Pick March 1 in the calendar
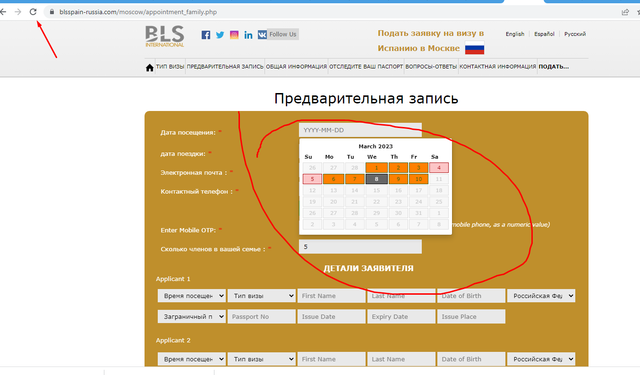This screenshot has height=375, width=640. tap(376, 168)
